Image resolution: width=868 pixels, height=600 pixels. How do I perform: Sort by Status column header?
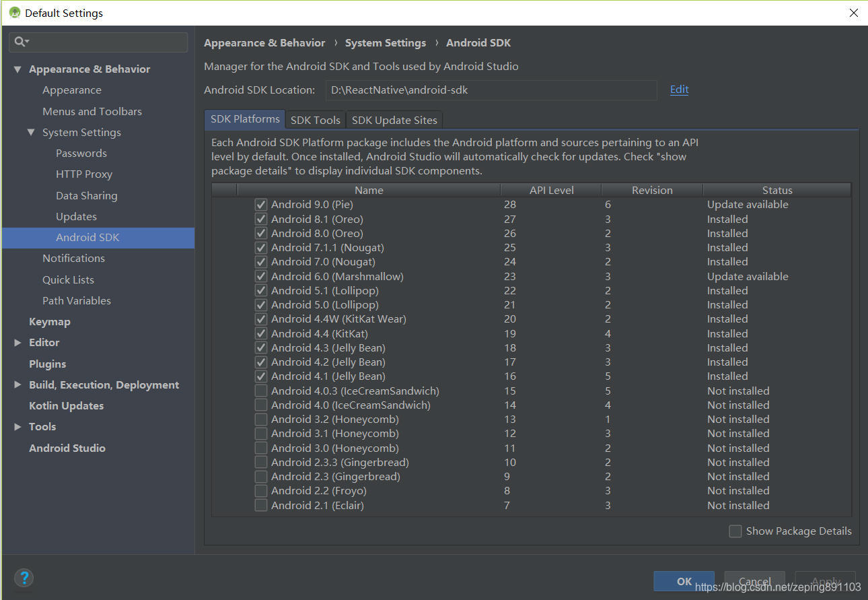coord(777,191)
